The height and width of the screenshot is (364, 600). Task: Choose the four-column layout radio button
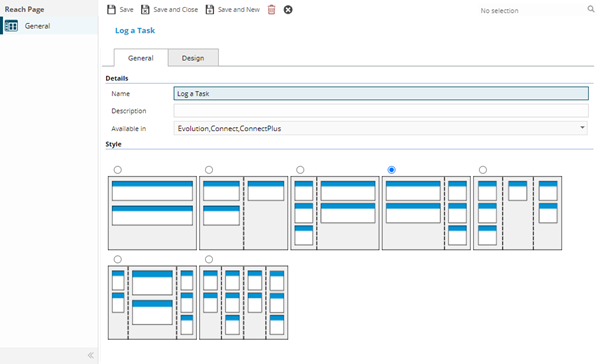tap(209, 259)
